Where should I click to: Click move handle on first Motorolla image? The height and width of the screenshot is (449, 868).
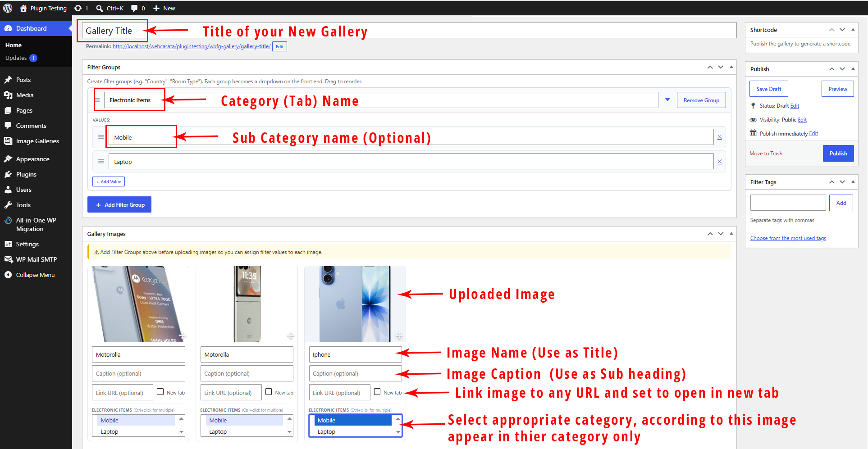tap(182, 336)
